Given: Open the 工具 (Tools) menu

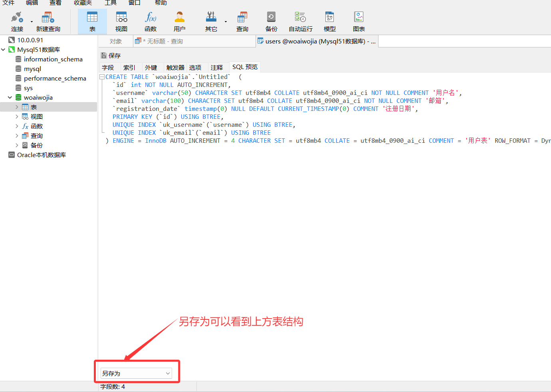Looking at the screenshot, I should click(x=111, y=3).
